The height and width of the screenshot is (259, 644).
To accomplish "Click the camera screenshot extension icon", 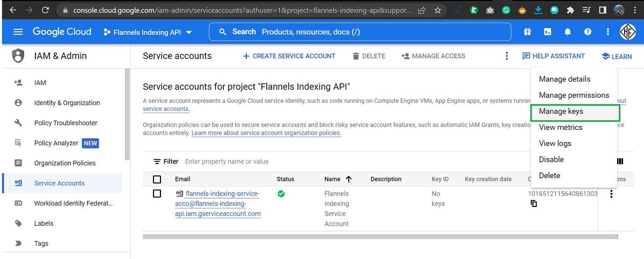I will click(x=490, y=10).
